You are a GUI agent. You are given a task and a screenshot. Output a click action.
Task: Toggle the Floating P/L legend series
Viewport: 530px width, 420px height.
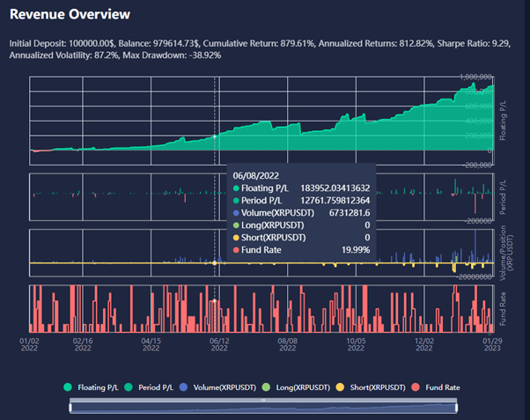pos(91,387)
